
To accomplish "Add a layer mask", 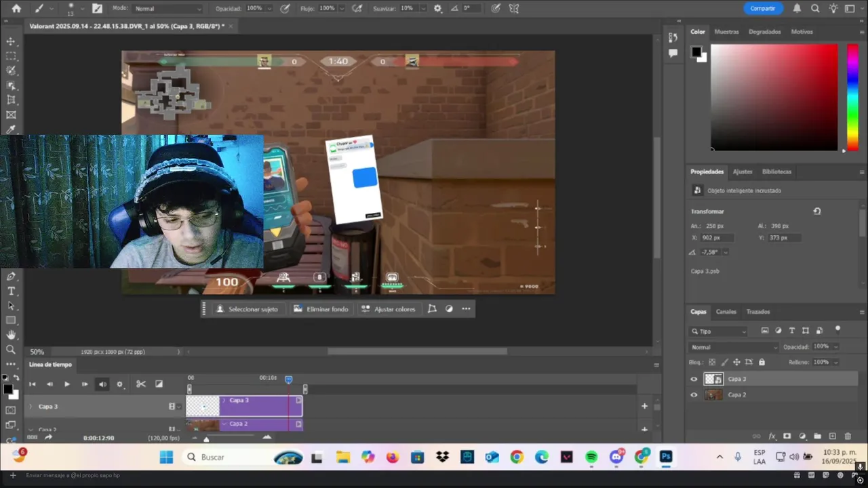I will point(787,436).
